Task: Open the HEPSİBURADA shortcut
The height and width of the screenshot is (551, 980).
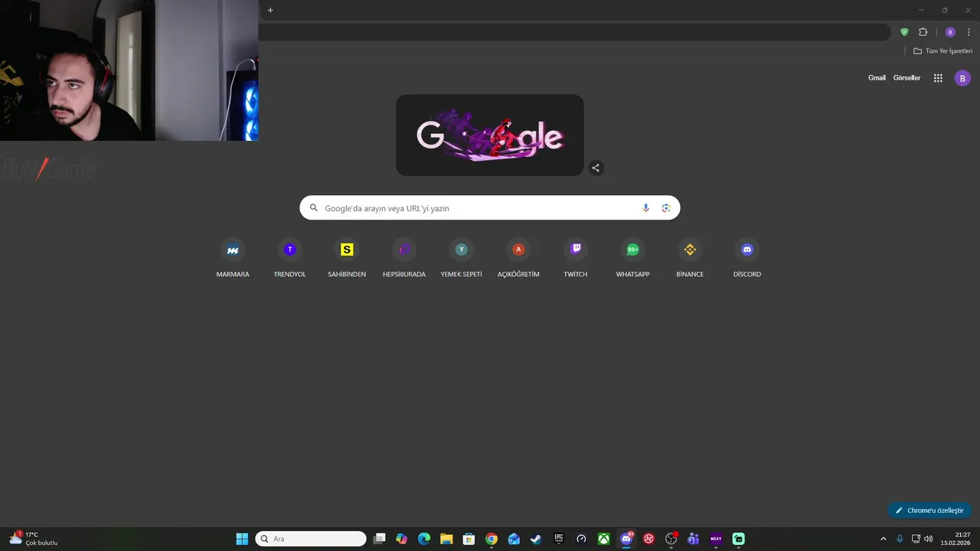Action: (x=404, y=259)
